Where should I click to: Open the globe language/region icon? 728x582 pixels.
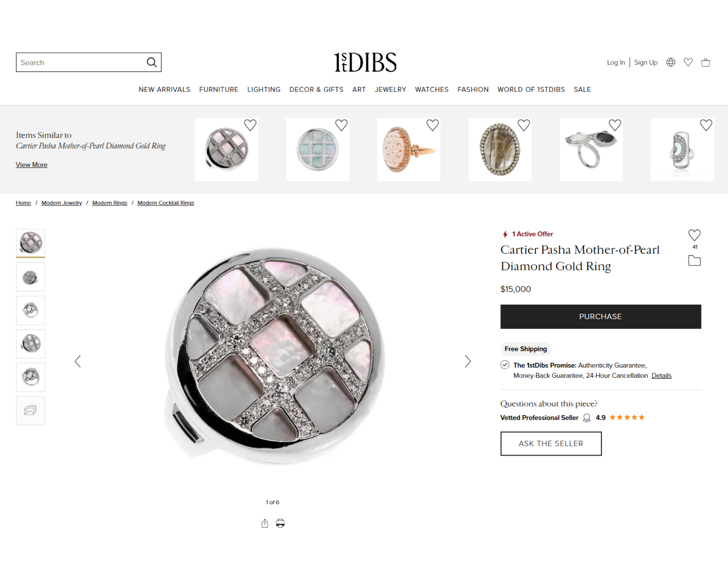click(x=671, y=62)
